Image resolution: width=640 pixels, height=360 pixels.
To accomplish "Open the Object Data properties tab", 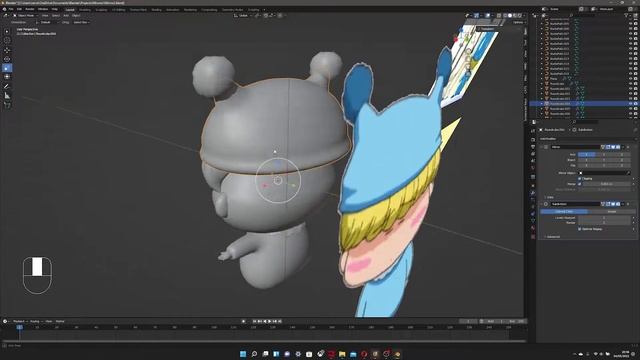I will pos(533,221).
